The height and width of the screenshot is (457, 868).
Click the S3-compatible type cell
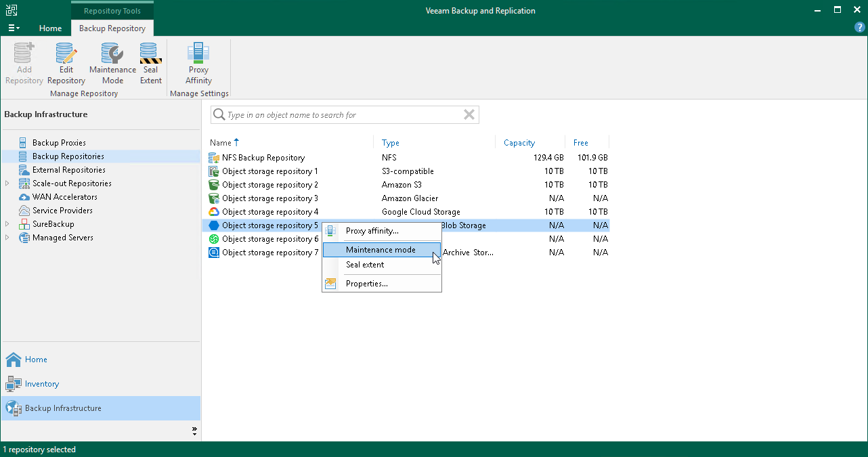[x=408, y=171]
